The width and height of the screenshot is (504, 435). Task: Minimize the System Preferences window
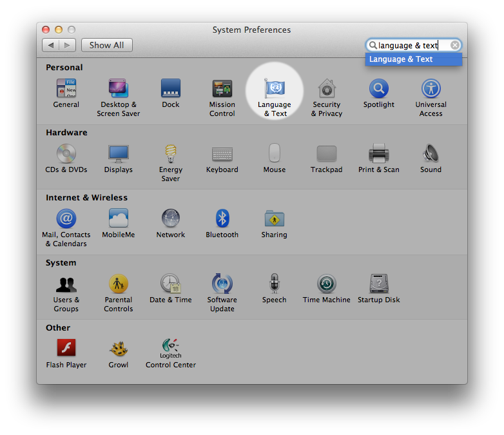point(59,30)
